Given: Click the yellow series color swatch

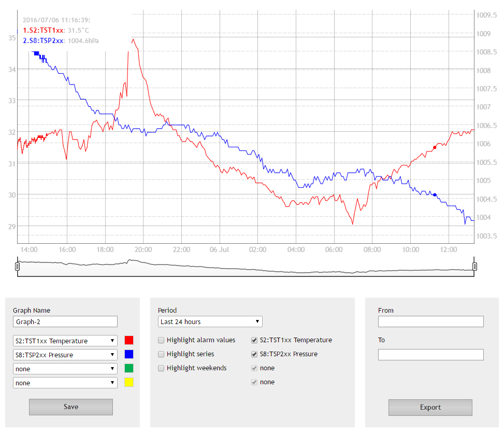Looking at the screenshot, I should 129,383.
